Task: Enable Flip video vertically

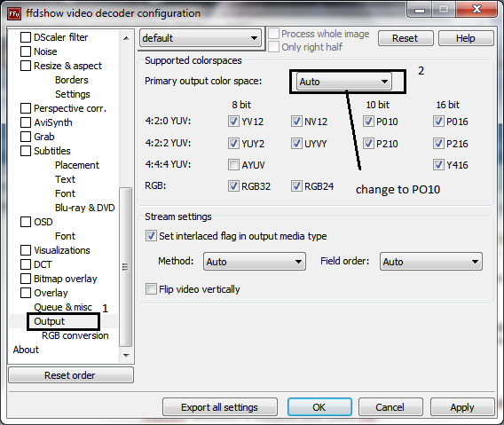Action: pyautogui.click(x=151, y=289)
